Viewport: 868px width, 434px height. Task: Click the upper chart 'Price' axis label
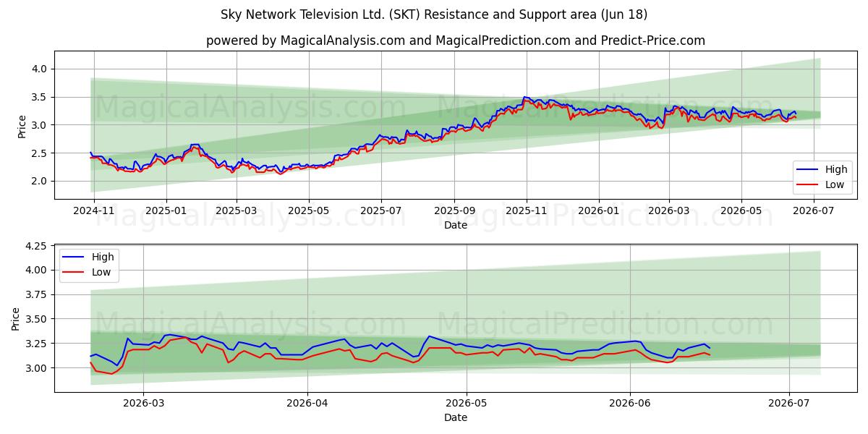coord(22,127)
